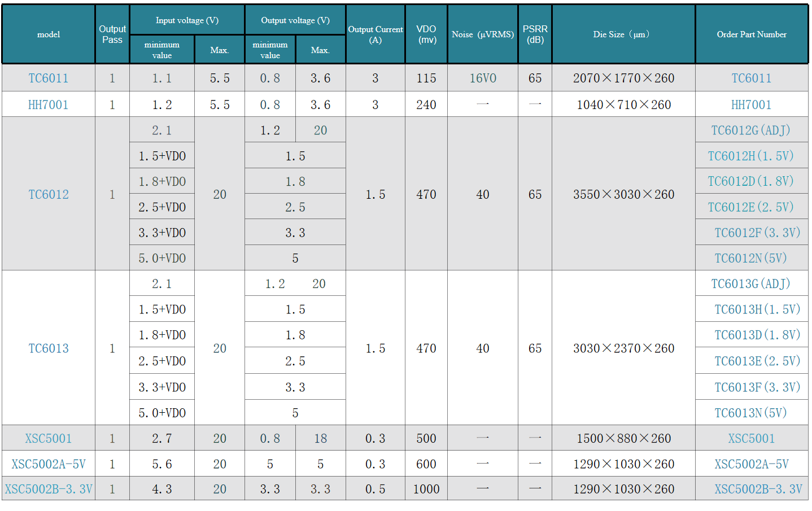Click the TC6012 die size cell 3550×3030×260
The height and width of the screenshot is (511, 812).
tap(623, 194)
